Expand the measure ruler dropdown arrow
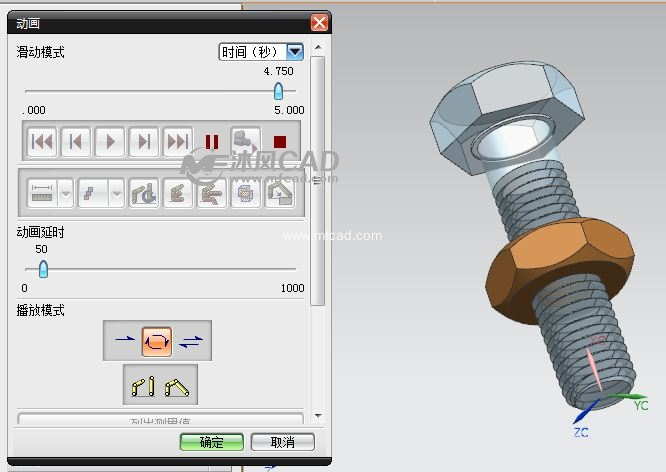666x472 pixels. (x=66, y=192)
